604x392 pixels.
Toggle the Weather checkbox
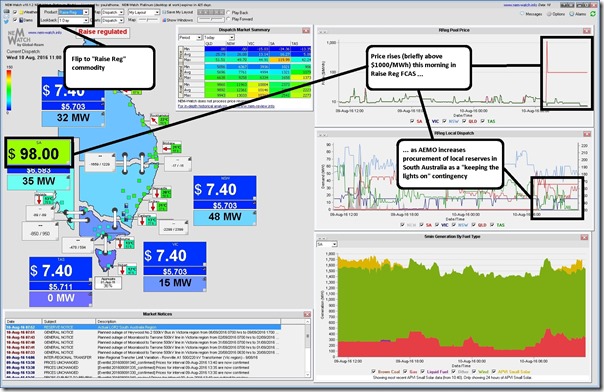pos(15,12)
